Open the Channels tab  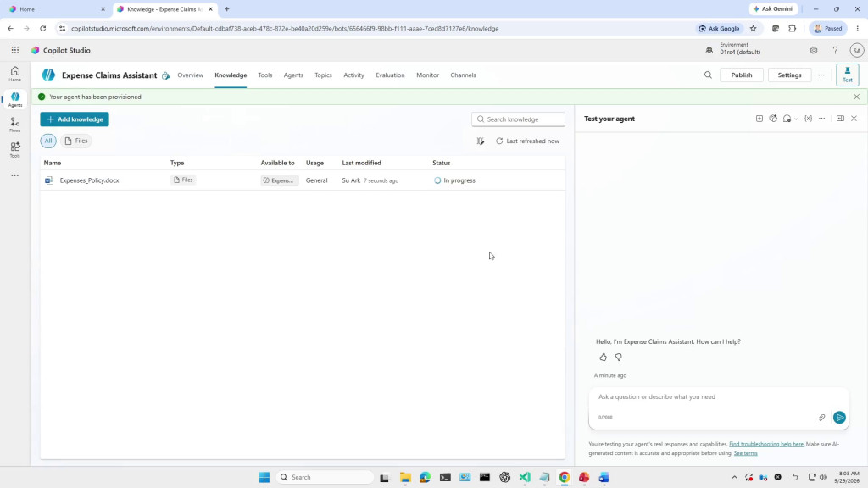tap(463, 75)
